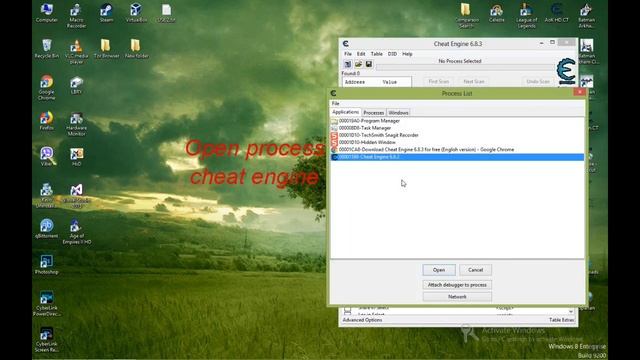640x360 pixels.
Task: Open the Revo Uninstaller desktop shortcut
Action: click(x=47, y=196)
